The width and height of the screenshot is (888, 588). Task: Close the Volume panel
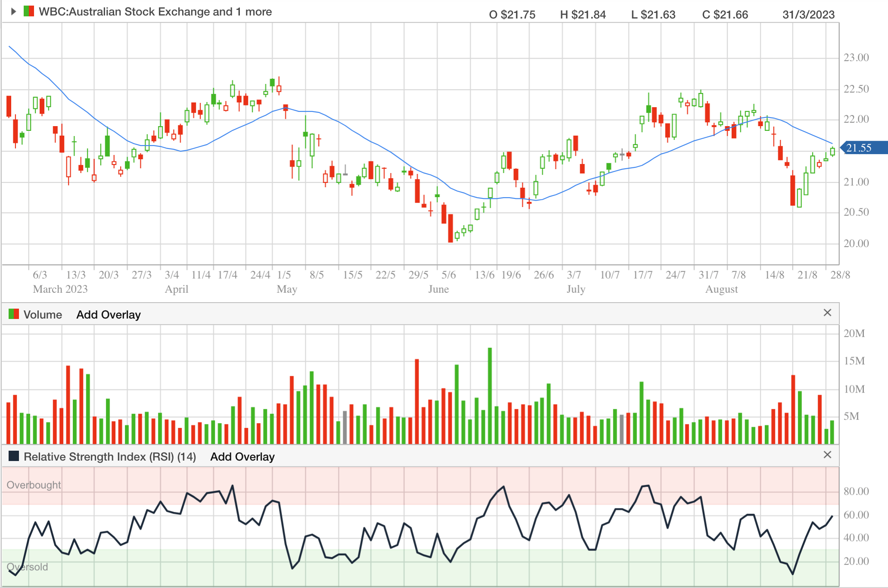(x=827, y=313)
